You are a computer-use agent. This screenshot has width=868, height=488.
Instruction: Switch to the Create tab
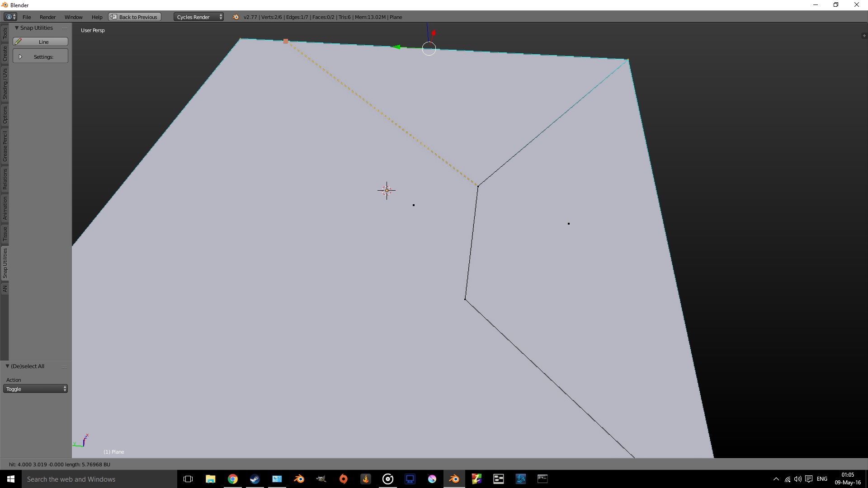pos(5,53)
